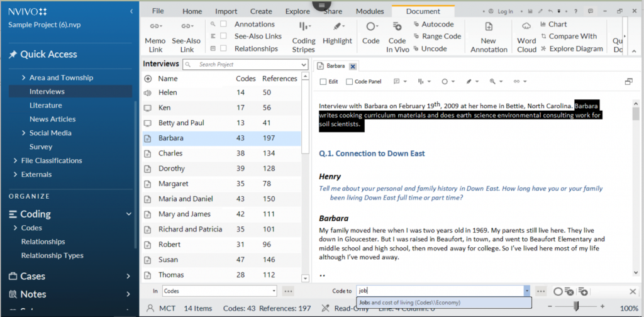Expand the Social Media folder
This screenshot has width=644, height=317.
(x=23, y=133)
